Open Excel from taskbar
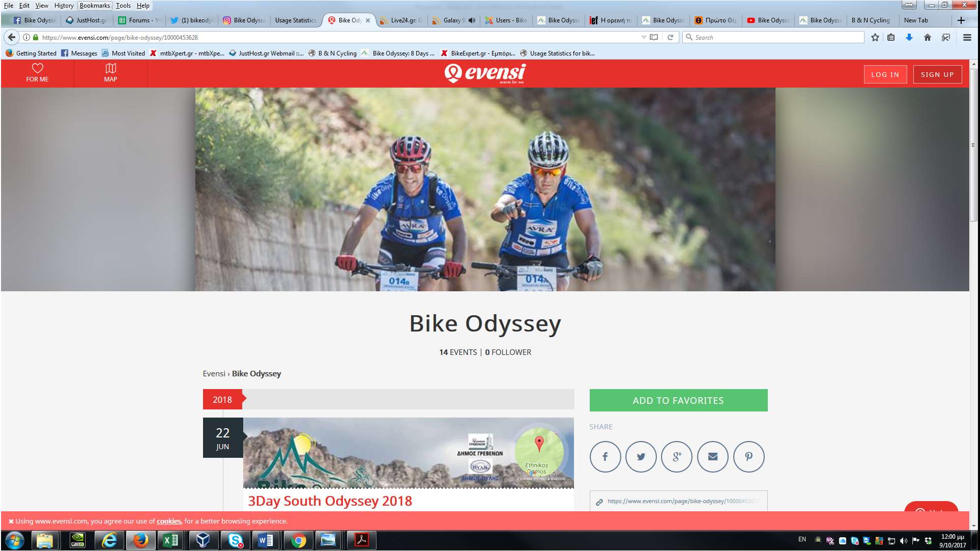This screenshot has height=551, width=980. click(170, 540)
